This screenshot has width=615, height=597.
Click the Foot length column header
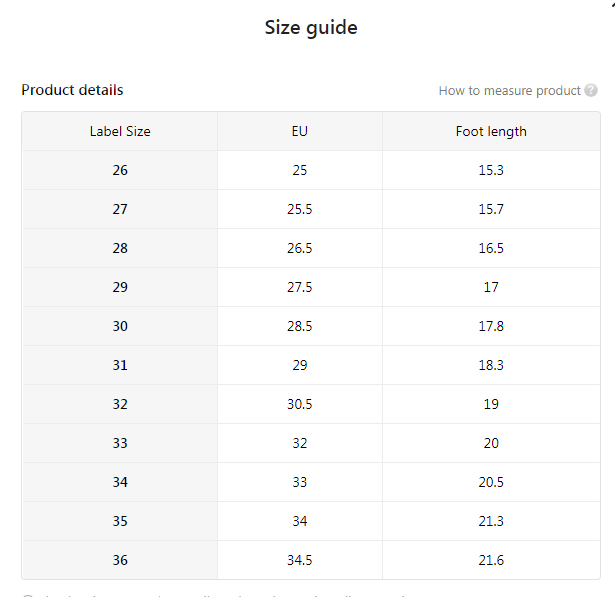(x=491, y=131)
